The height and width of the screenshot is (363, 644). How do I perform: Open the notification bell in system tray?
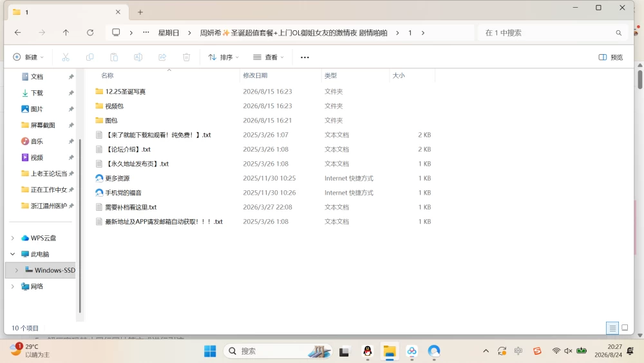(630, 351)
